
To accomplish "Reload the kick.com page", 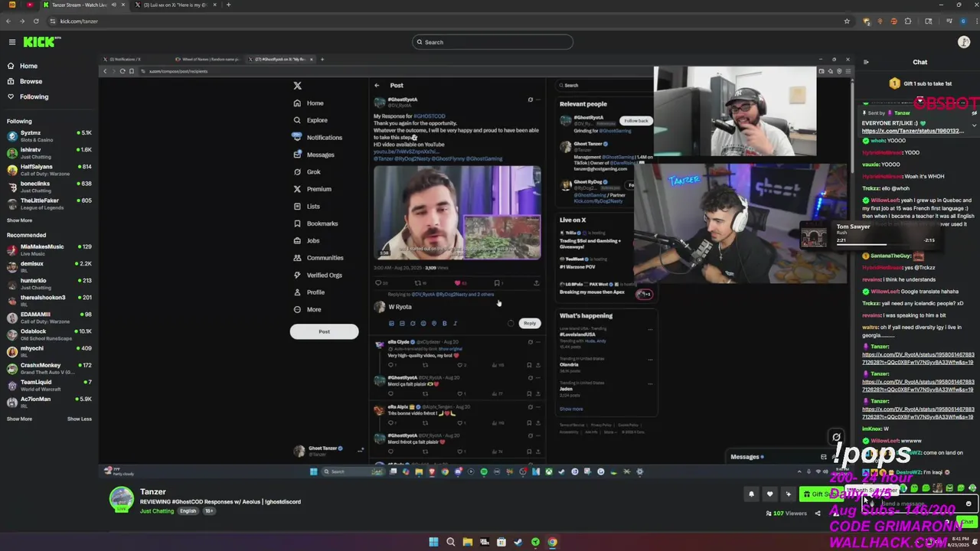I will point(35,21).
